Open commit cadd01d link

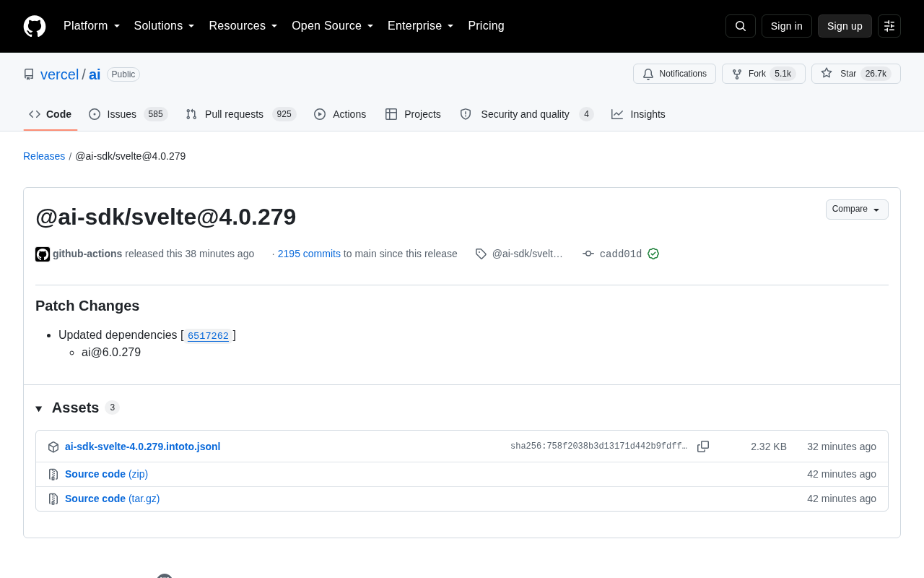coord(621,254)
